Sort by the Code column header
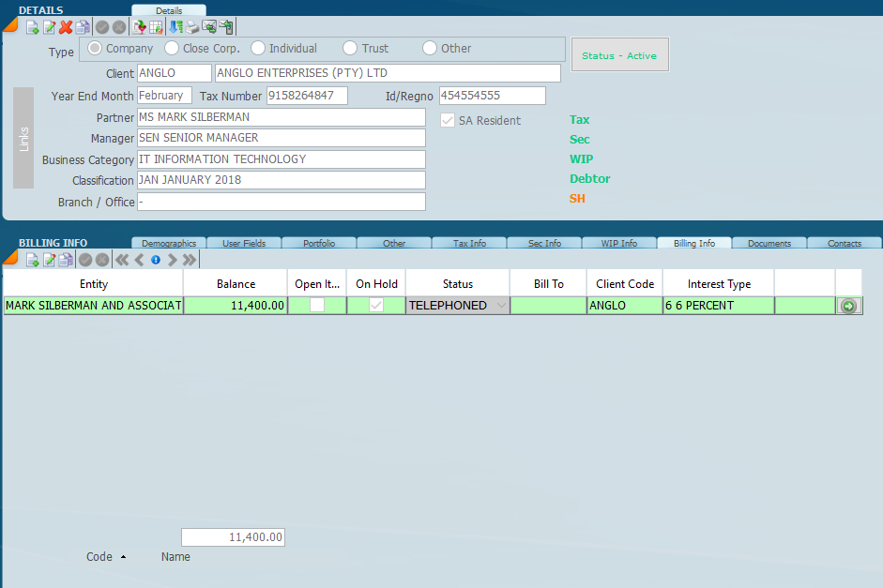The height and width of the screenshot is (588, 883). click(x=99, y=557)
